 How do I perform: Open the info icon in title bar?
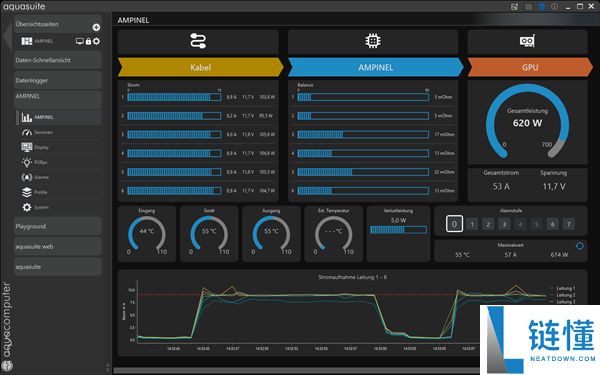coord(554,7)
